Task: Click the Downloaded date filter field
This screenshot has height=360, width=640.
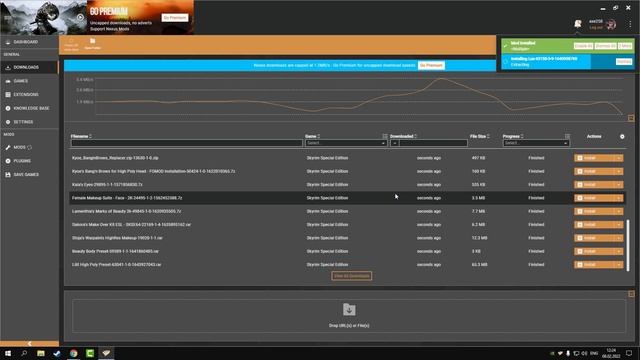Action: click(433, 143)
